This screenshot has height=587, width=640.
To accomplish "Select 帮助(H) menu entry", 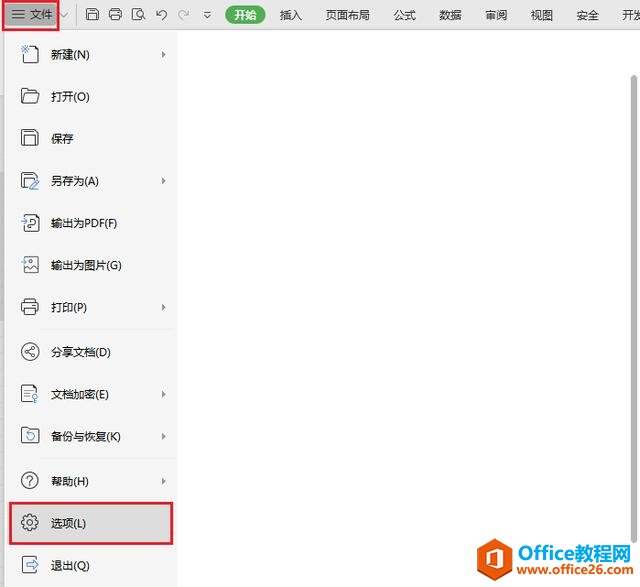I will 91,481.
